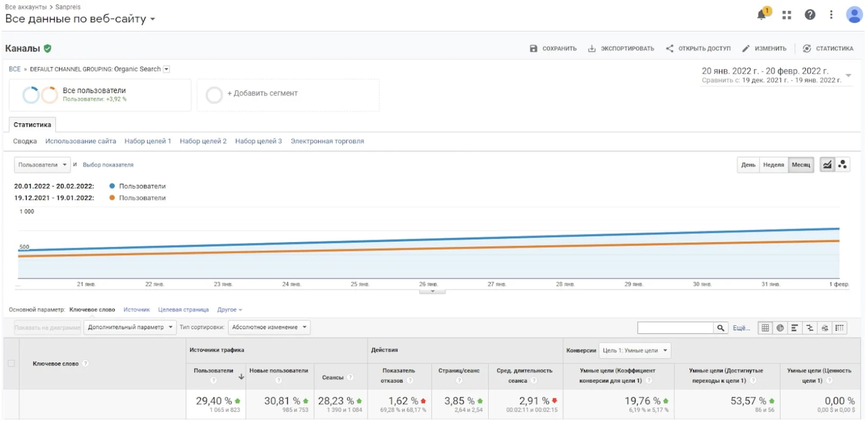Click the magnifier search button
Viewport: 868px width, 427px height.
point(720,328)
